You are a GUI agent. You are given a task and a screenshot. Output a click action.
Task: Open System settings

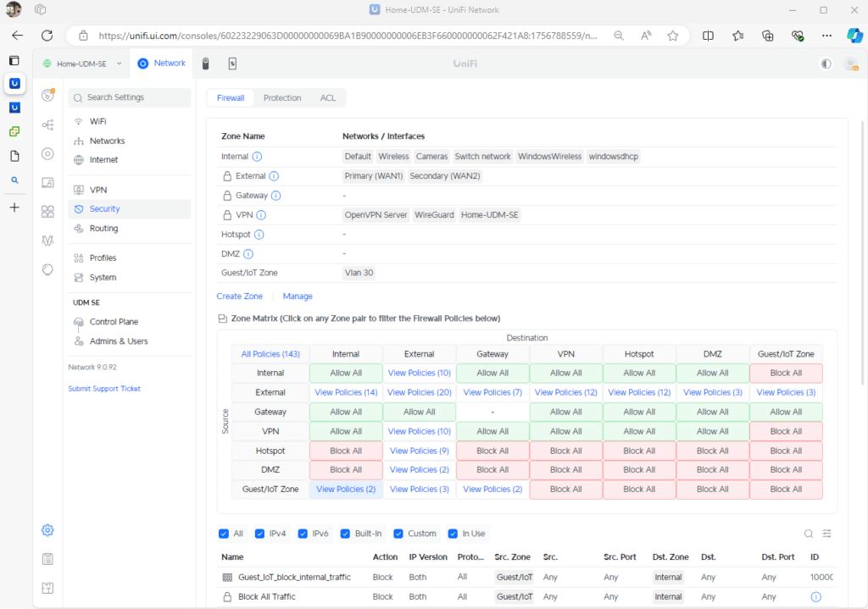click(130, 278)
